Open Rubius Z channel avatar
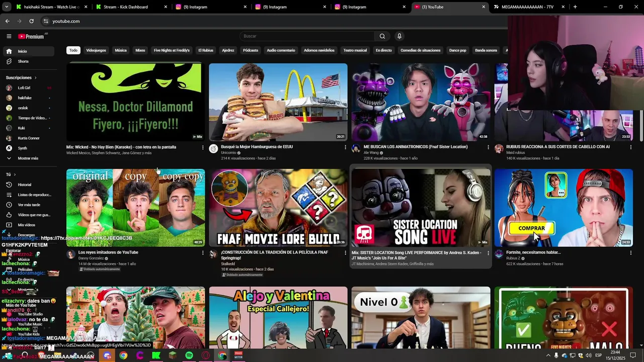The width and height of the screenshot is (644, 362). [499, 254]
